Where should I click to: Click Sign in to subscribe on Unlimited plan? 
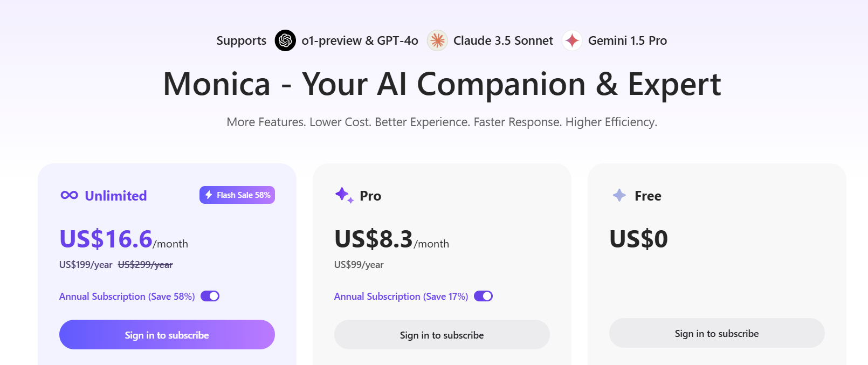coord(167,334)
